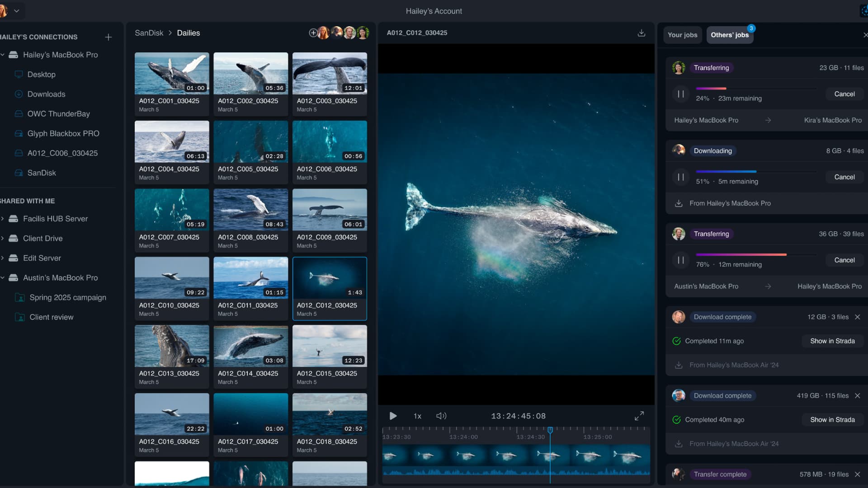Image resolution: width=868 pixels, height=488 pixels.
Task: Select the Others' jobs tab
Action: [x=729, y=35]
